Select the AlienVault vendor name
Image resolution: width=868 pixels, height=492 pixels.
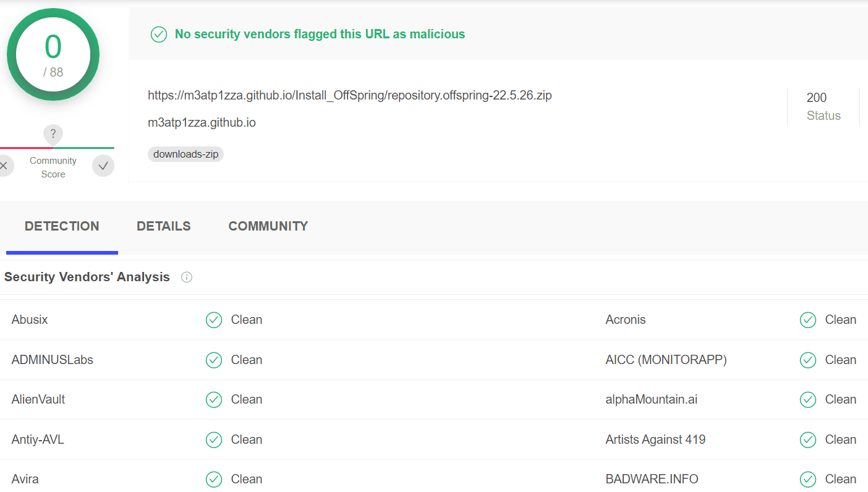click(38, 399)
